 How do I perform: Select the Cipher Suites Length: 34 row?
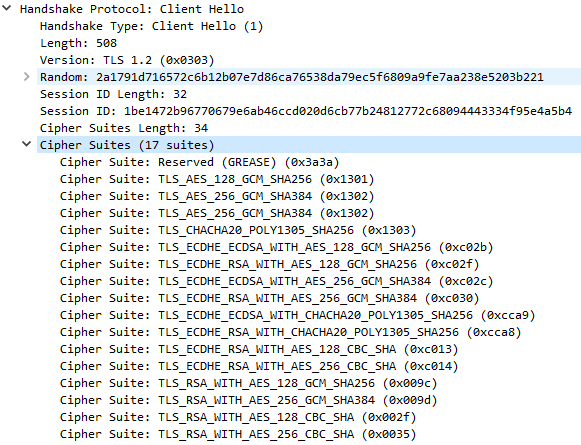point(124,128)
